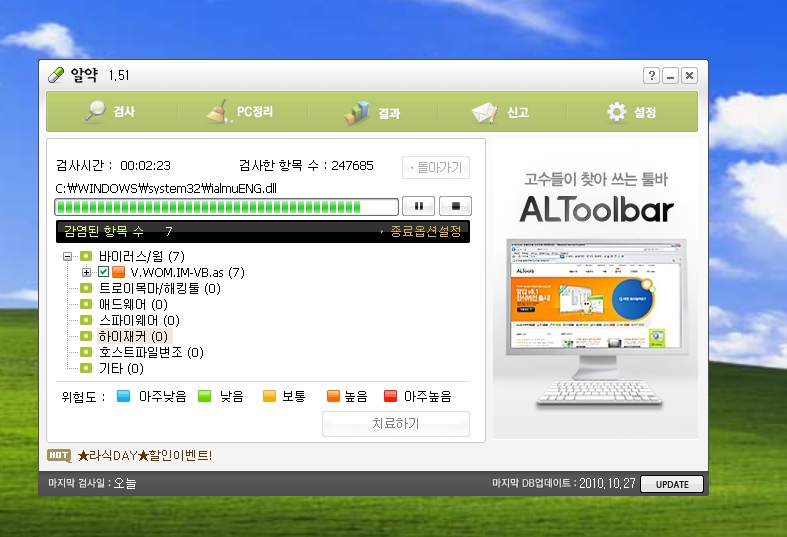Screen dimensions: 787x537
Task: Click the envelope report icon
Action: click(x=484, y=113)
